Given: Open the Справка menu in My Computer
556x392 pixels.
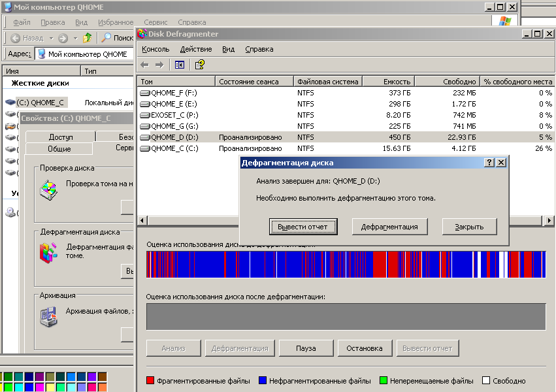Looking at the screenshot, I should [x=192, y=22].
